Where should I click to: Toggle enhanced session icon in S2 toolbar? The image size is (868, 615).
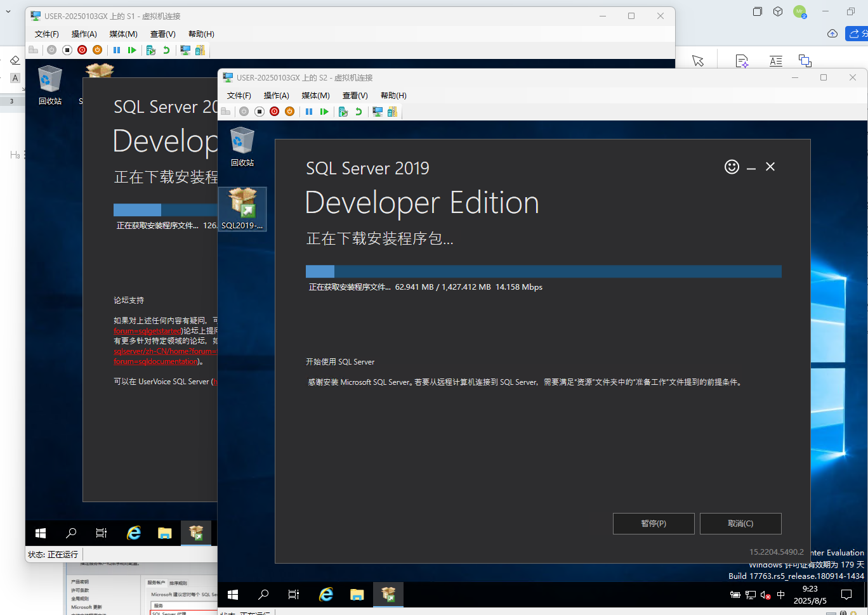pyautogui.click(x=378, y=112)
